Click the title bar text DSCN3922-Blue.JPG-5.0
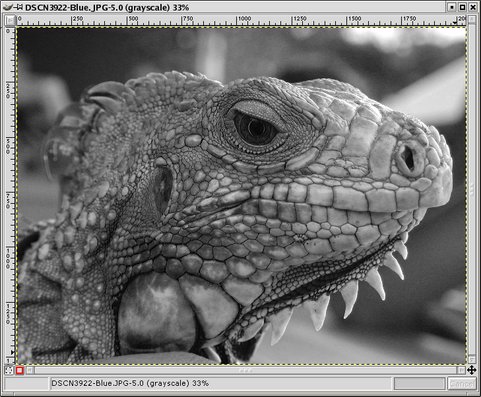Screen dimensions: 481x397 coord(75,7)
